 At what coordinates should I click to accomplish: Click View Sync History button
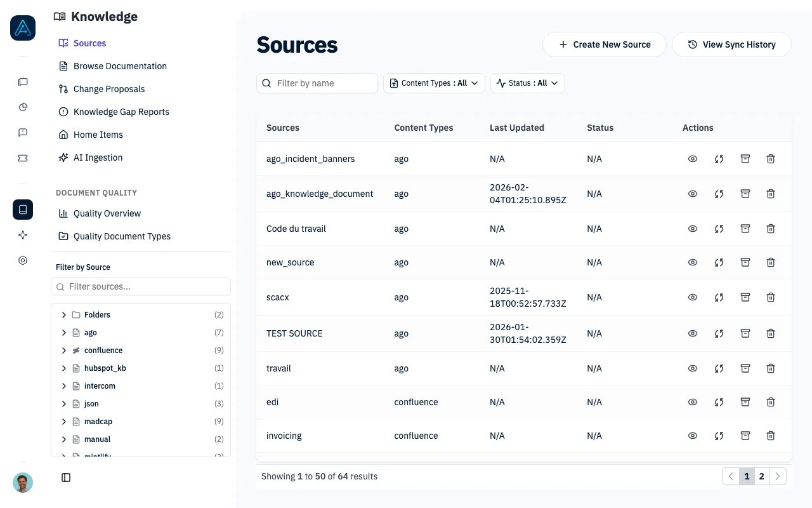click(x=731, y=44)
